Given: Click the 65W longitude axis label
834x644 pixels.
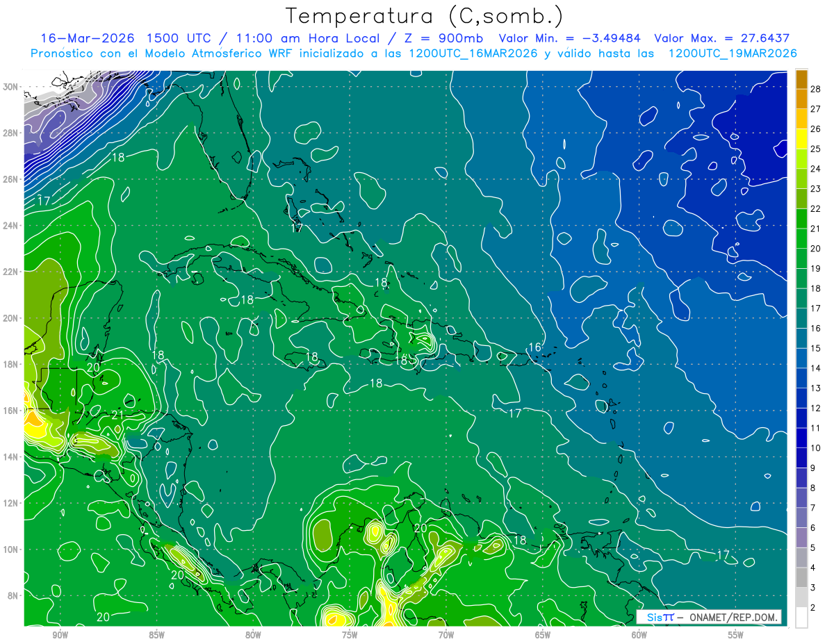Looking at the screenshot, I should [x=543, y=635].
